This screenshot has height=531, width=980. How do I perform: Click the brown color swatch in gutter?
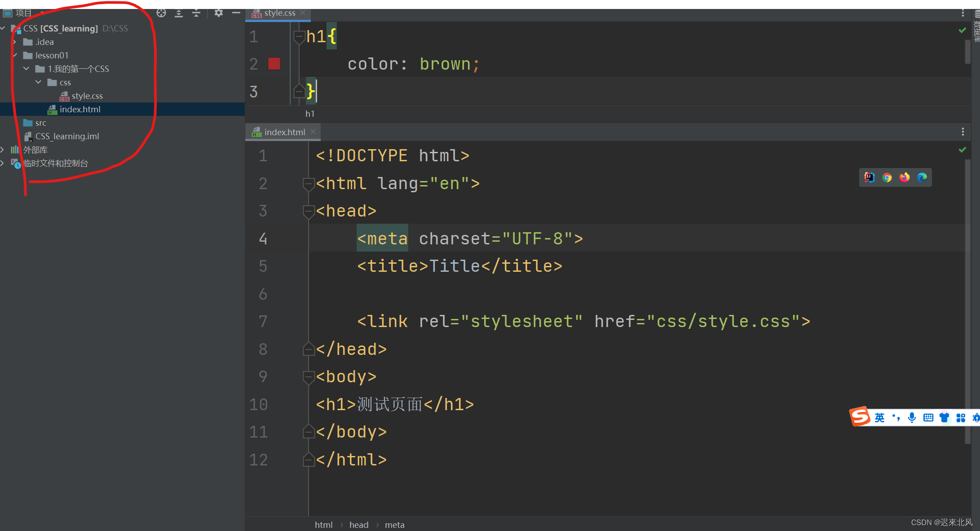tap(274, 64)
